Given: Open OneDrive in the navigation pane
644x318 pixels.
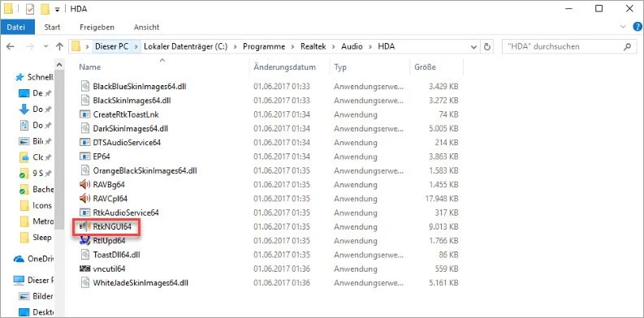Looking at the screenshot, I should point(33,260).
